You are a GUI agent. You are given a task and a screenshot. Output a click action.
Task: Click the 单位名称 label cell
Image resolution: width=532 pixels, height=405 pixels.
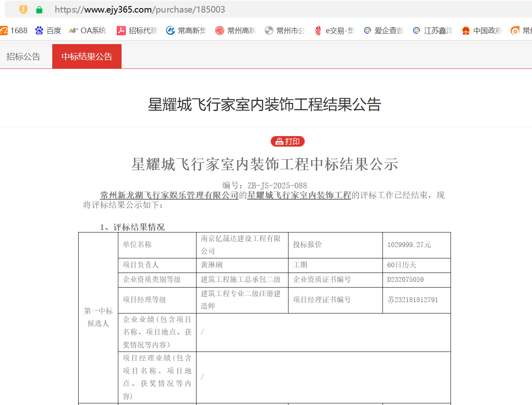point(157,245)
